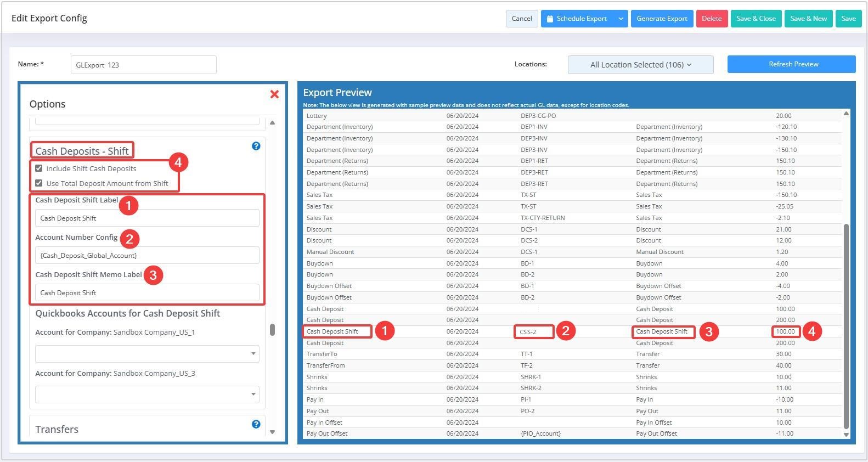The width and height of the screenshot is (868, 462).
Task: Close the Options panel with red X
Action: (274, 94)
